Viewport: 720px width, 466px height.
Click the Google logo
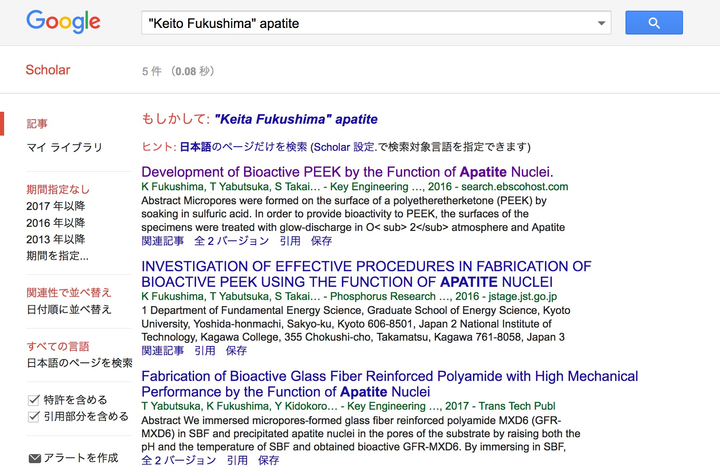[63, 22]
